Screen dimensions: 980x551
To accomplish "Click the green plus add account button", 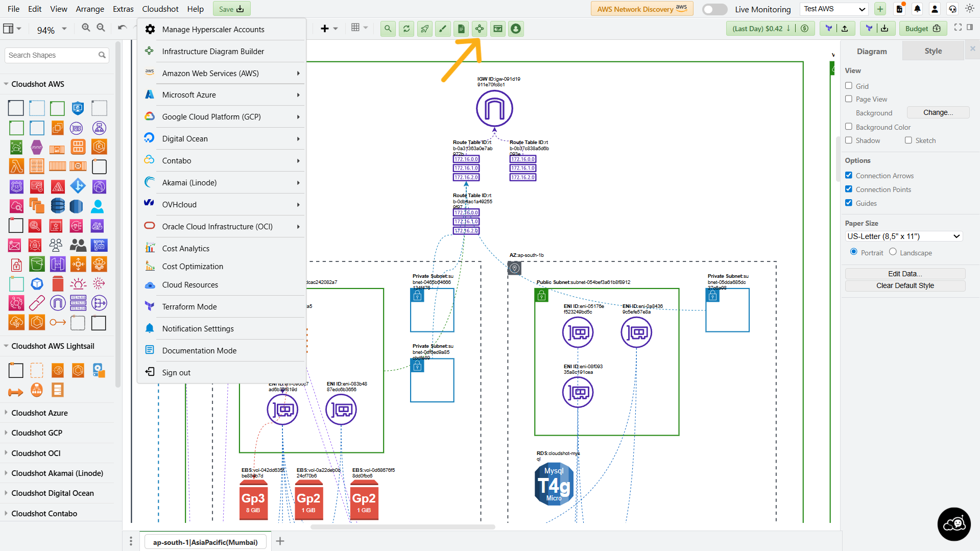I will (x=880, y=9).
